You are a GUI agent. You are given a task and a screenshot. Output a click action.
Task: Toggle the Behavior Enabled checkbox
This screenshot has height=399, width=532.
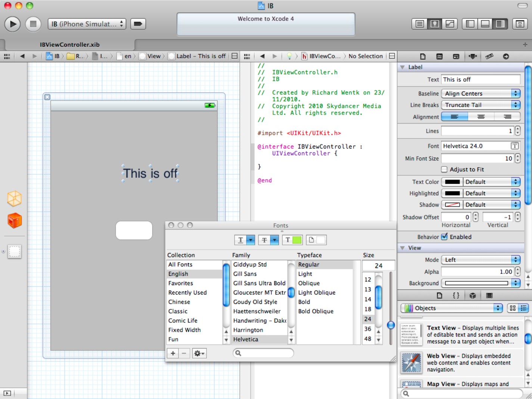[444, 237]
